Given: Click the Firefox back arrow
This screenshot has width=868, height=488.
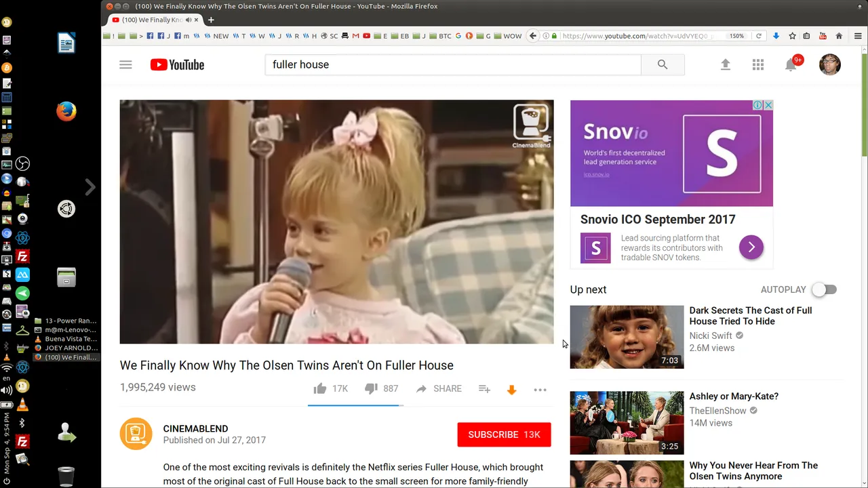Looking at the screenshot, I should (533, 36).
